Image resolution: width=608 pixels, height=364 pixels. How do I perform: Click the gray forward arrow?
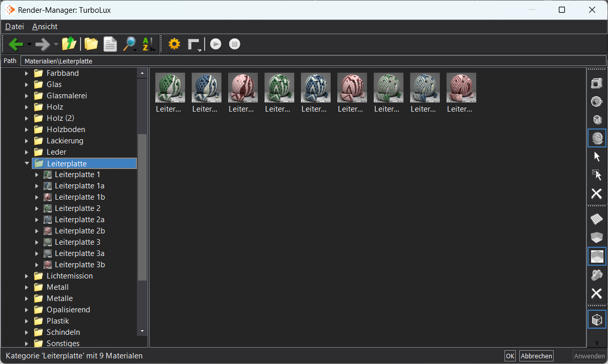point(42,44)
